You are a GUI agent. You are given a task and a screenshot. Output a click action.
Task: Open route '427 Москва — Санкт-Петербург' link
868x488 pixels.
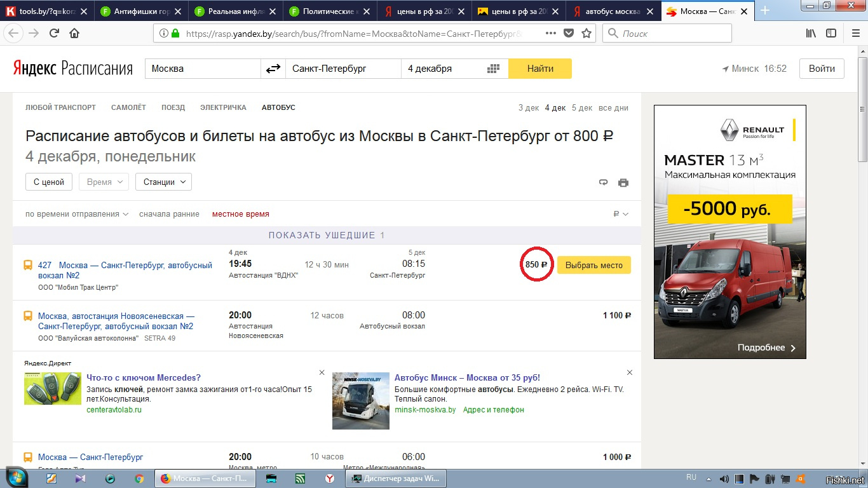point(125,270)
